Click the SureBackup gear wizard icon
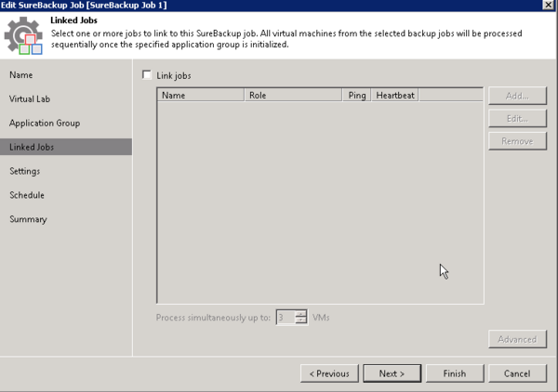 [23, 36]
